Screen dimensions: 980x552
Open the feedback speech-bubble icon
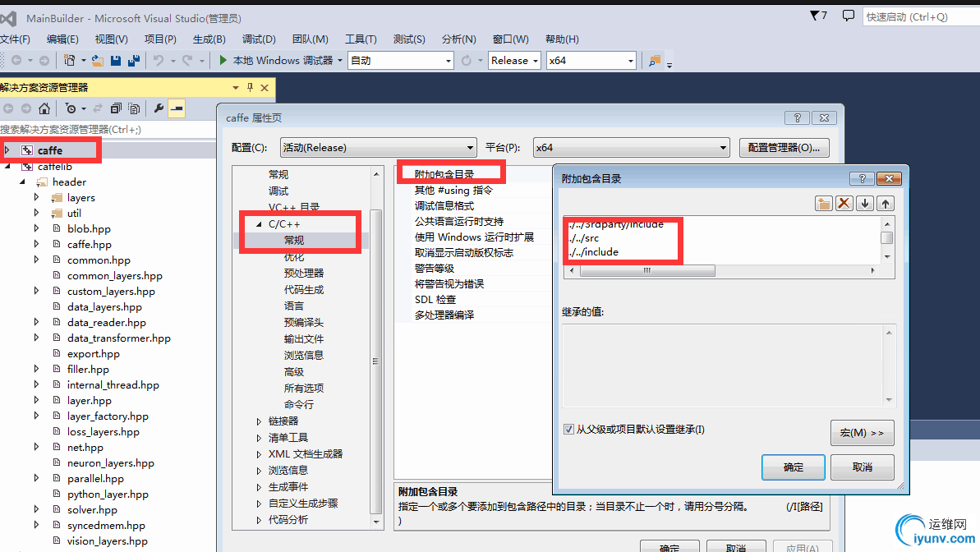pos(848,16)
